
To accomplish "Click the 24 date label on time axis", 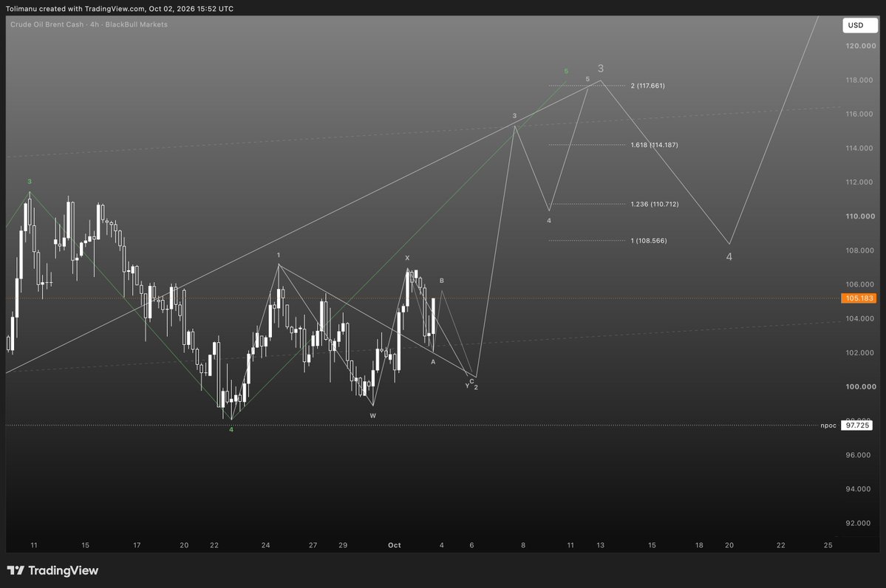I will coord(265,546).
